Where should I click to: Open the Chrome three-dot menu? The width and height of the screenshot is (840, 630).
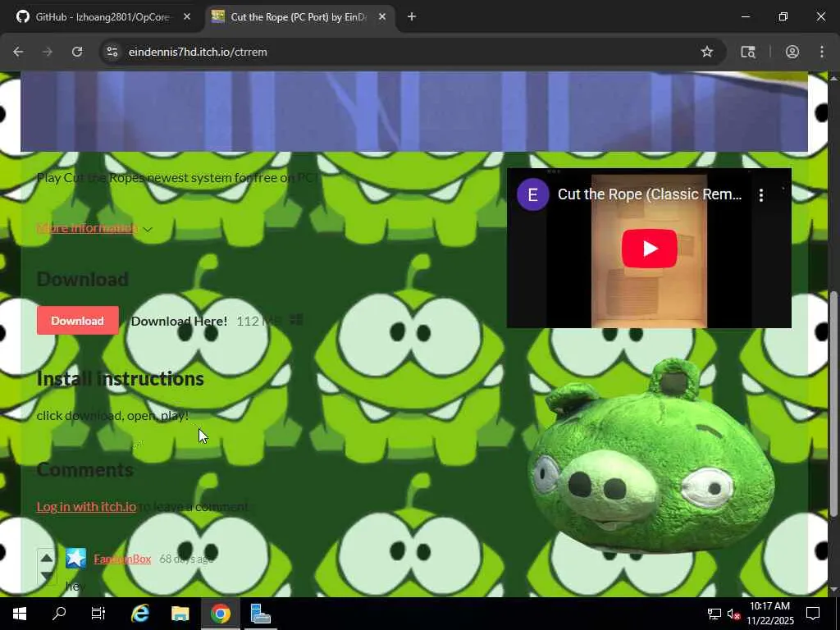[822, 52]
